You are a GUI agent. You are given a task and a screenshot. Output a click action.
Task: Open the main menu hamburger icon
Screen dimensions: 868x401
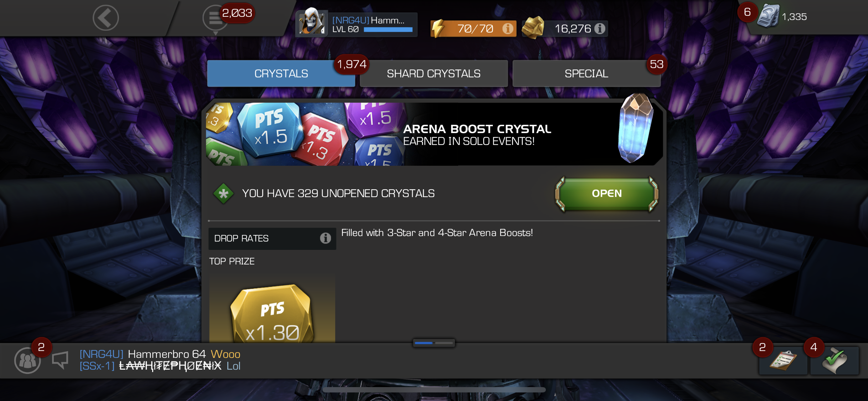point(215,18)
